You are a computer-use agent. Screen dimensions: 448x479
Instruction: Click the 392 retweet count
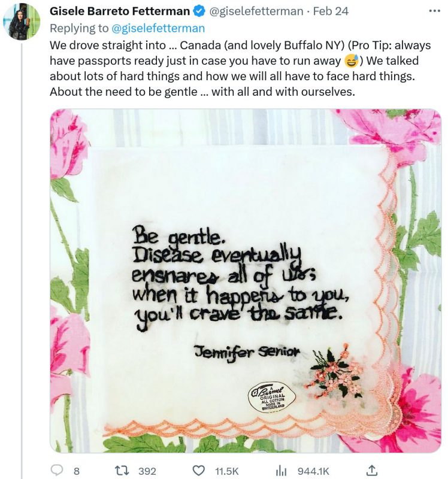(x=147, y=471)
